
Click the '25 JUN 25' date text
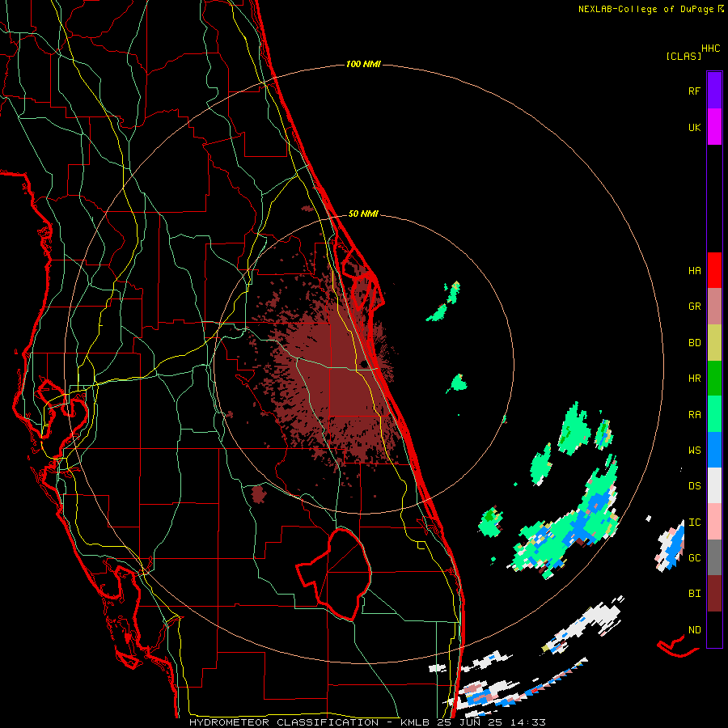(470, 722)
